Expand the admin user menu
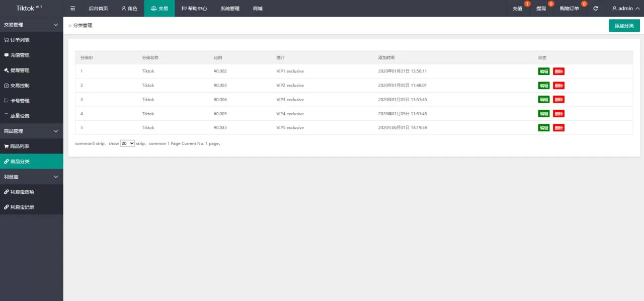This screenshot has height=301, width=644. point(625,9)
